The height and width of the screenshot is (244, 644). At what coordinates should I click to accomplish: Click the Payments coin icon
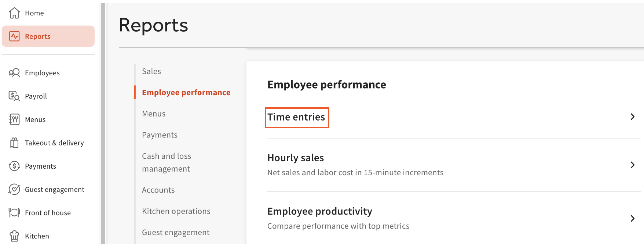coord(14,166)
